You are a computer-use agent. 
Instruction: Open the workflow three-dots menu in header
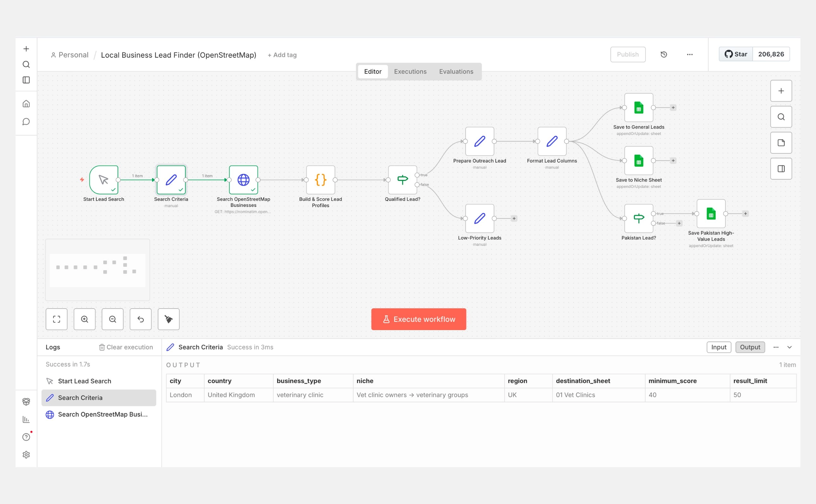click(690, 54)
